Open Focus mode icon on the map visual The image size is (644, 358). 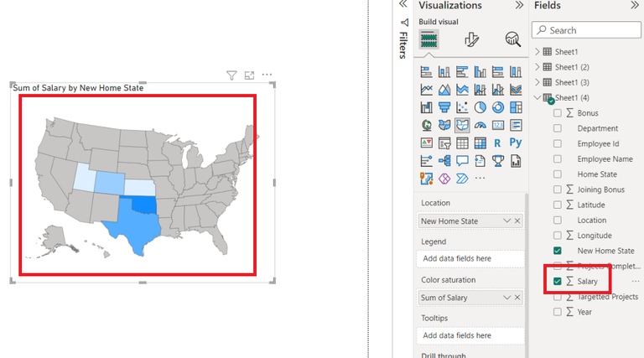coord(249,75)
